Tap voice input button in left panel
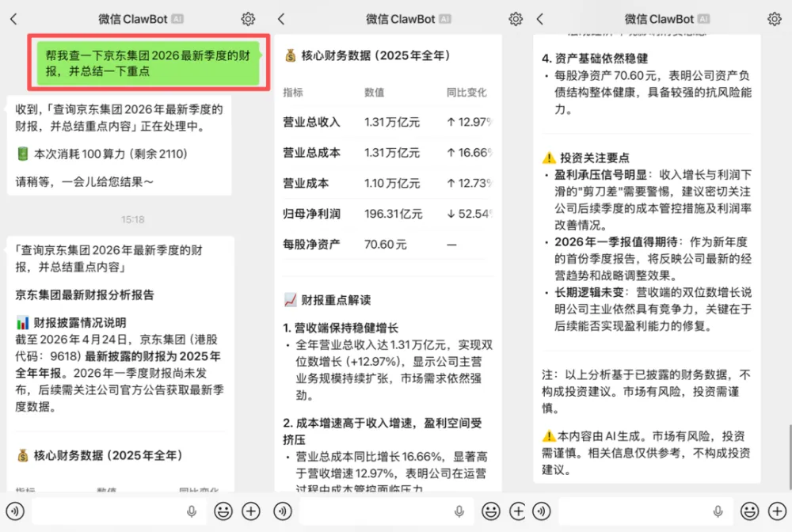This screenshot has height=532, width=792. pyautogui.click(x=15, y=511)
